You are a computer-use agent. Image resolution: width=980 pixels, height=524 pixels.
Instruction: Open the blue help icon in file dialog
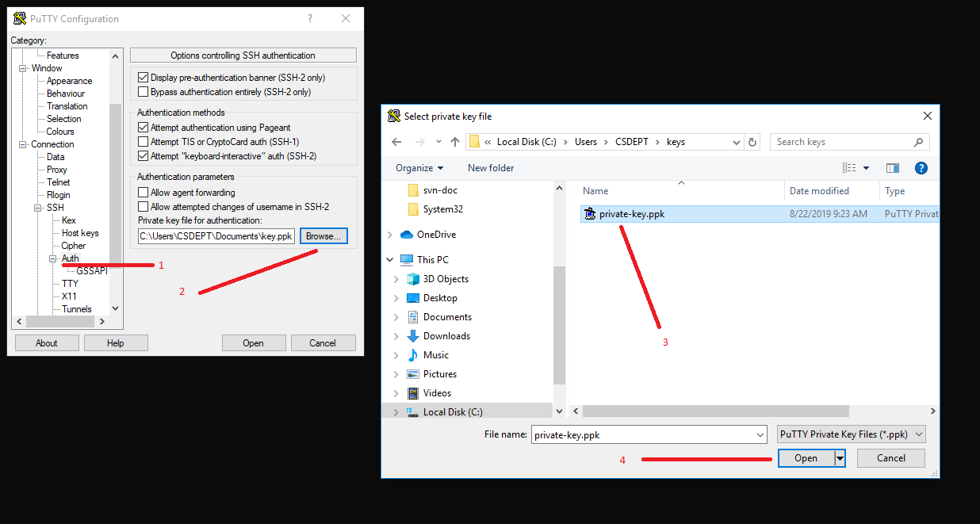(x=921, y=168)
